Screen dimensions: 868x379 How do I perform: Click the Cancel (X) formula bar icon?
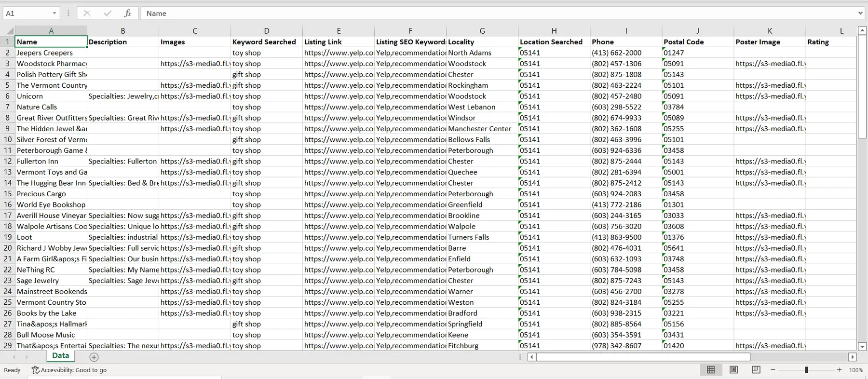(87, 14)
